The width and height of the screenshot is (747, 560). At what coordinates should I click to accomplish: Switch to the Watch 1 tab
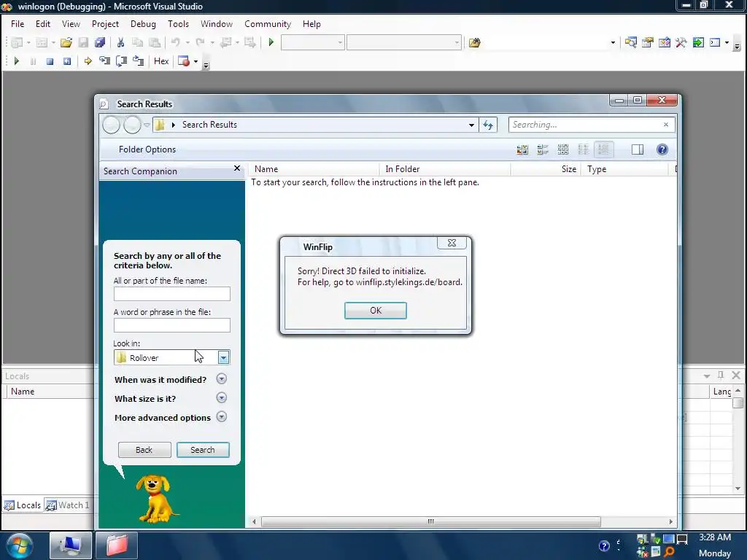(68, 505)
